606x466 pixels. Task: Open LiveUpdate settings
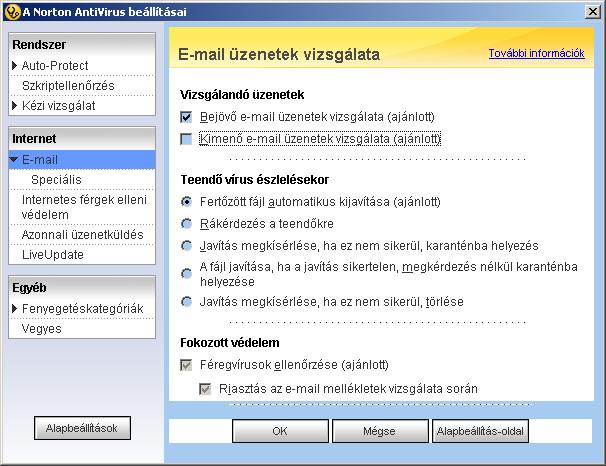53,255
